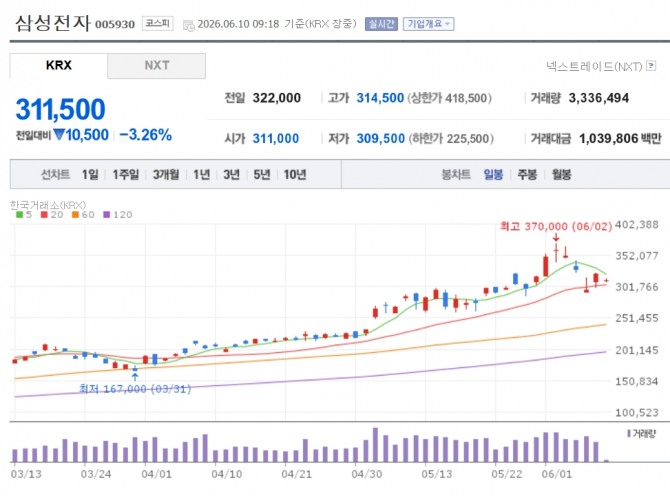Click the current price 311,500

(x=60, y=109)
